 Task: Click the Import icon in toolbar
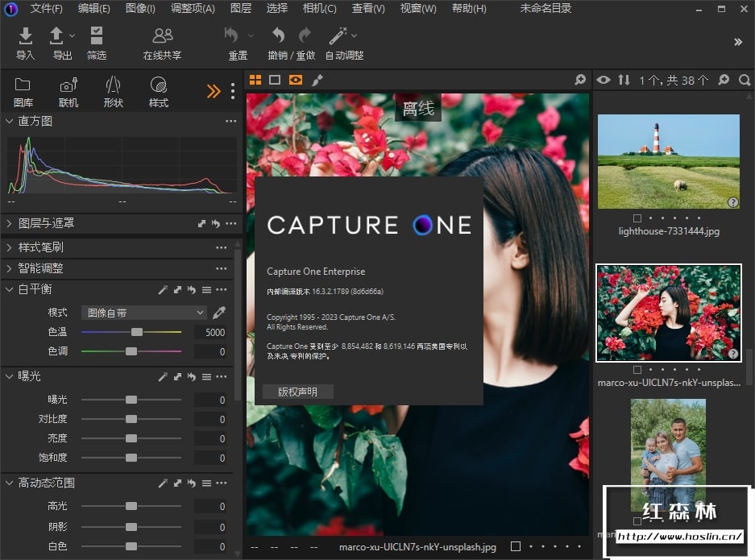click(x=26, y=36)
